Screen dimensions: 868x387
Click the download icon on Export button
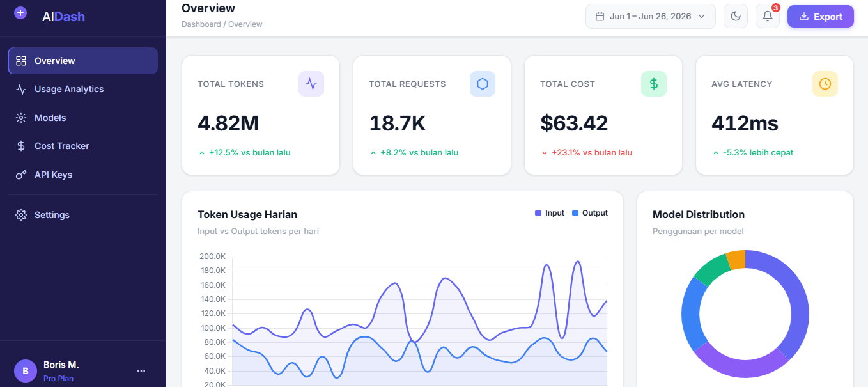[804, 17]
